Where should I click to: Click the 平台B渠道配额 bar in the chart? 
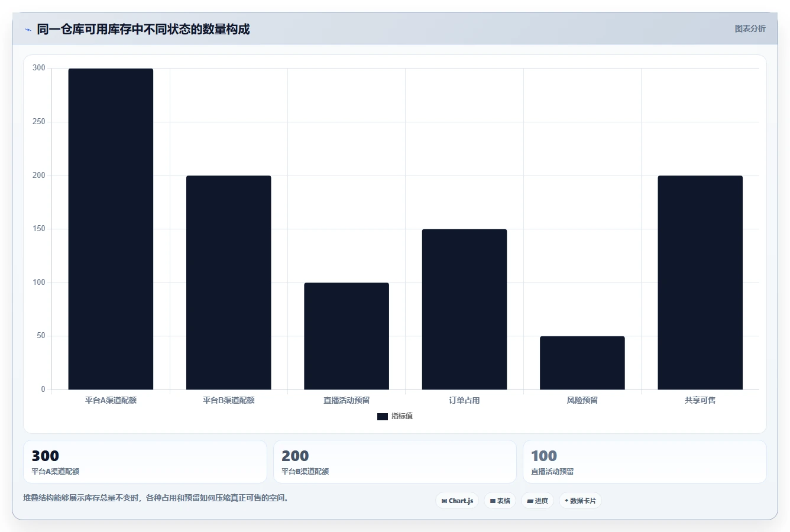click(229, 283)
